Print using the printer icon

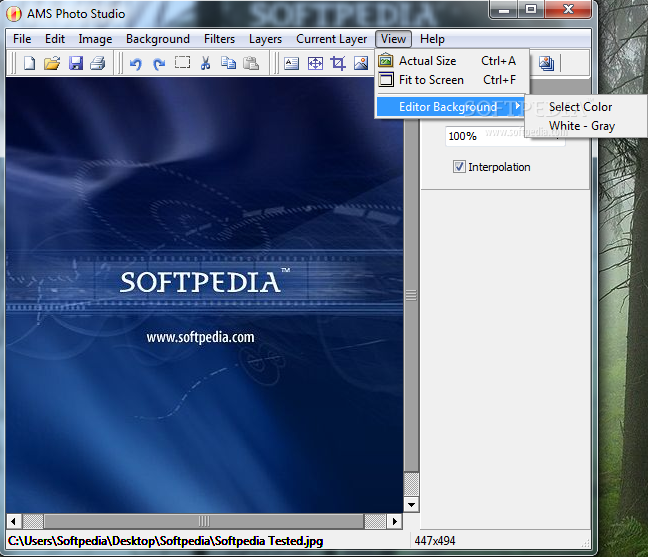(x=98, y=63)
